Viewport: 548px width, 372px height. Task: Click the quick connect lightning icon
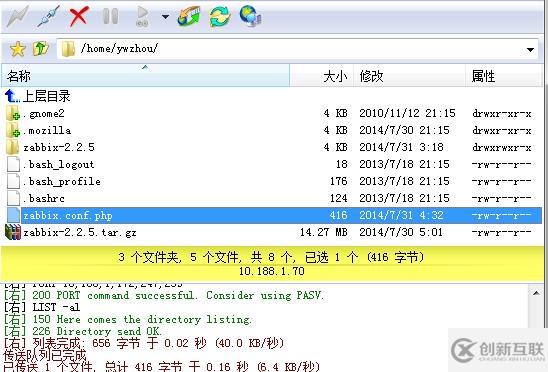(17, 16)
